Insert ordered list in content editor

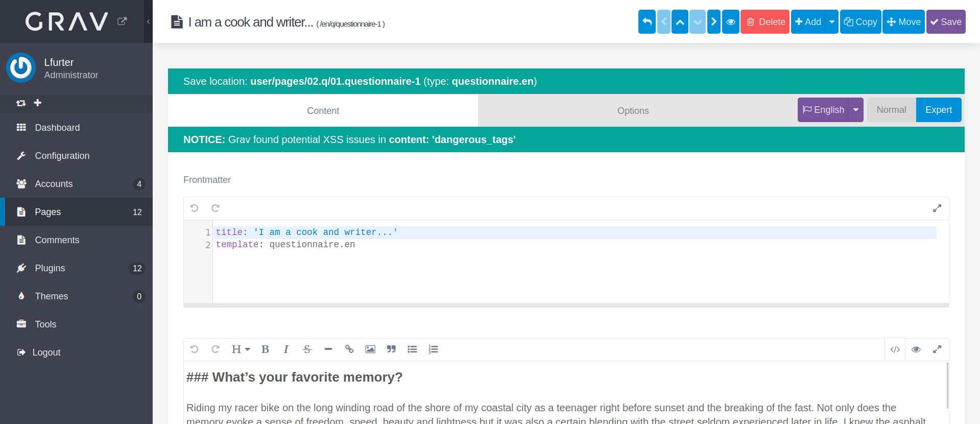pyautogui.click(x=433, y=349)
